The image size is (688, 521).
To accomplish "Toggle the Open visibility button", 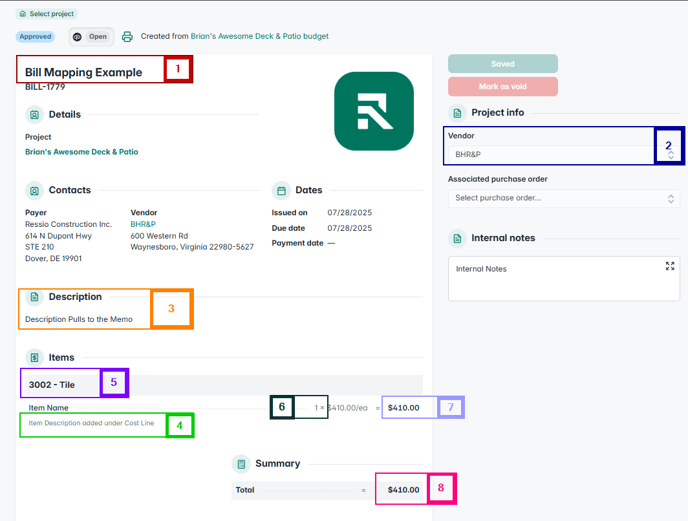I will (91, 37).
